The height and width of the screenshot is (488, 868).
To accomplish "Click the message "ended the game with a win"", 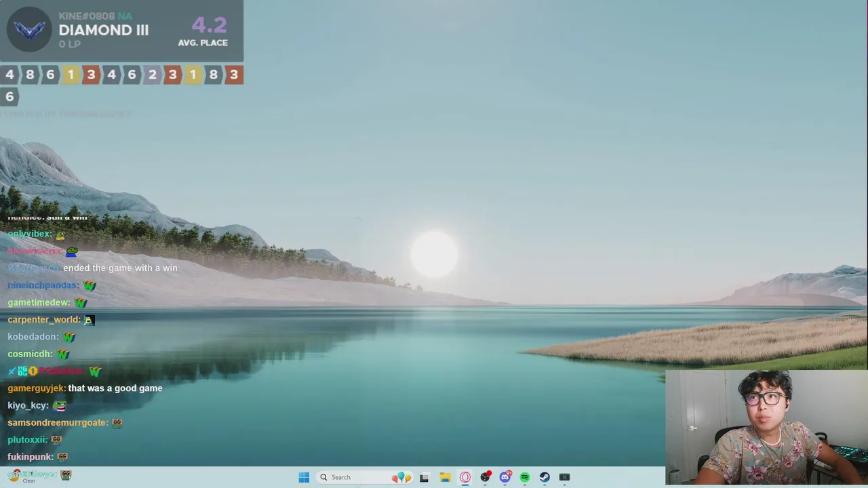I will [120, 268].
